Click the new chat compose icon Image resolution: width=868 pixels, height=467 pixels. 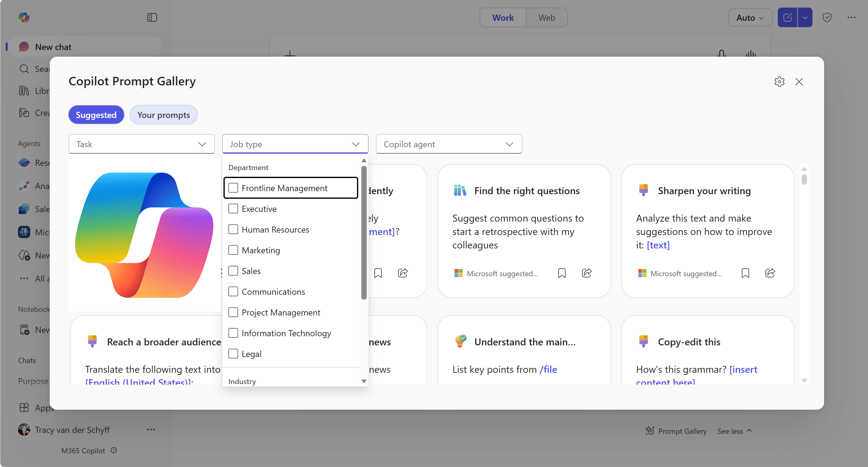(x=787, y=17)
